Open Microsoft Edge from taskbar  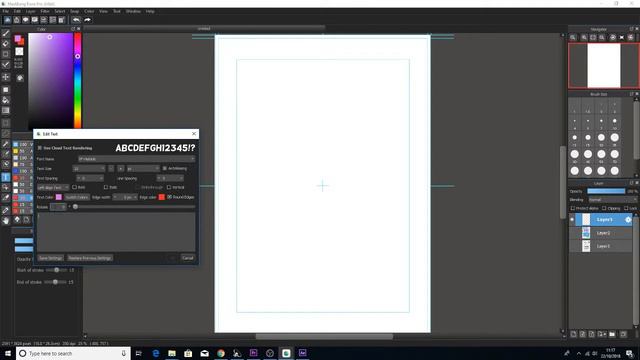click(x=156, y=353)
